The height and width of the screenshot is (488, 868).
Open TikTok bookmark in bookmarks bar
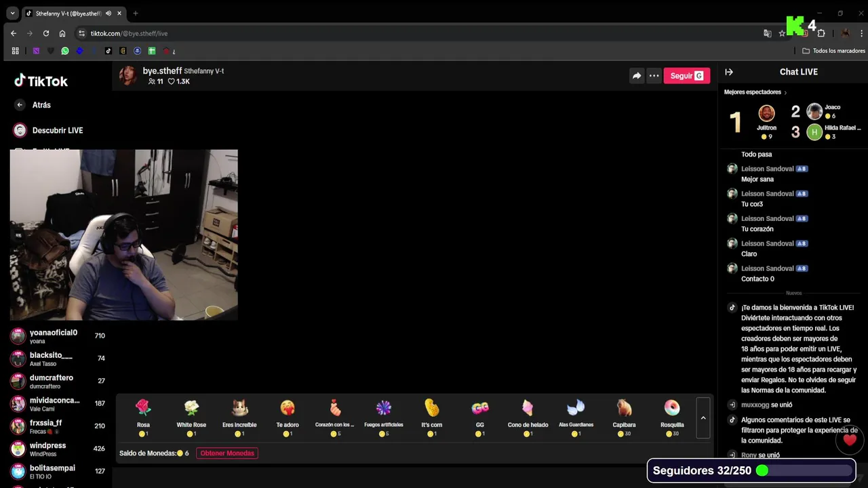[x=108, y=51]
